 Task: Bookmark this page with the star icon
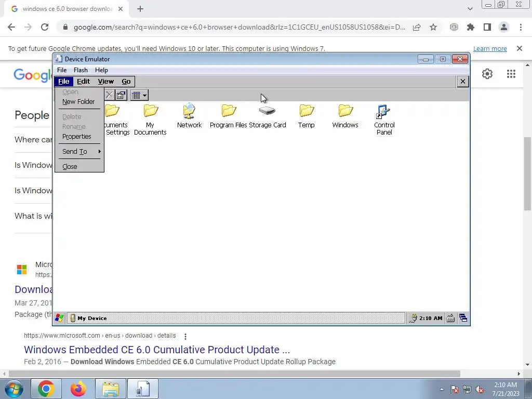point(433,27)
